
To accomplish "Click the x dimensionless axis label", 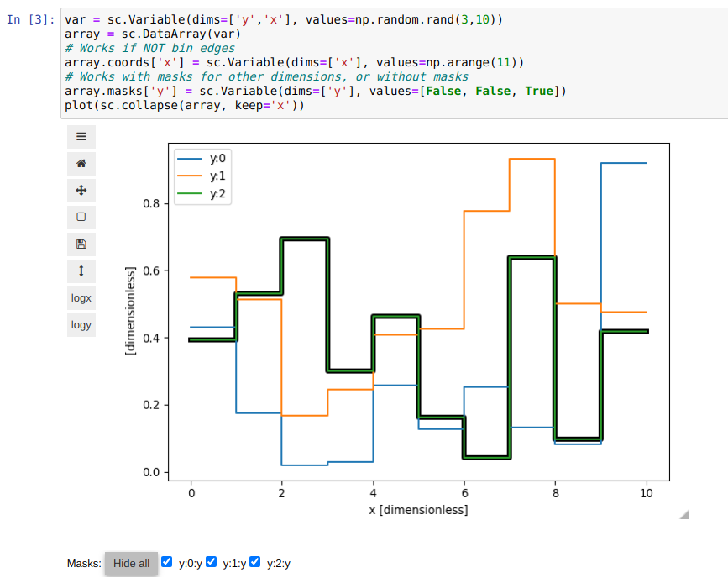I will 418,510.
